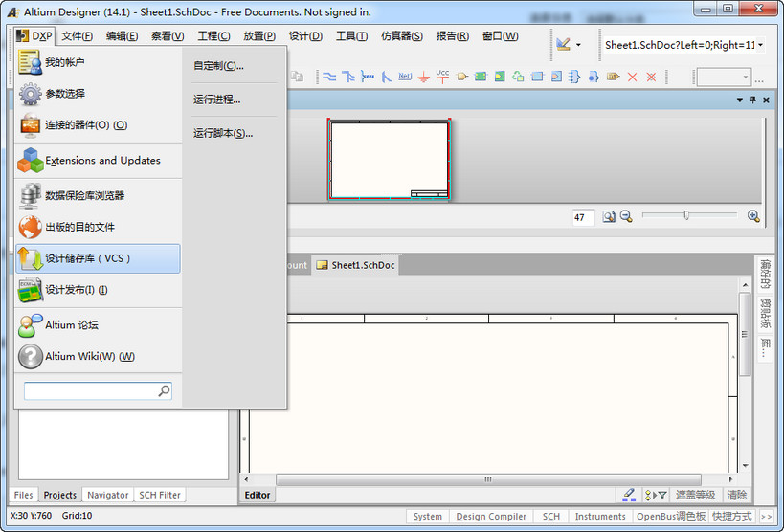
Task: Click the 清除 clear button
Action: [x=736, y=495]
